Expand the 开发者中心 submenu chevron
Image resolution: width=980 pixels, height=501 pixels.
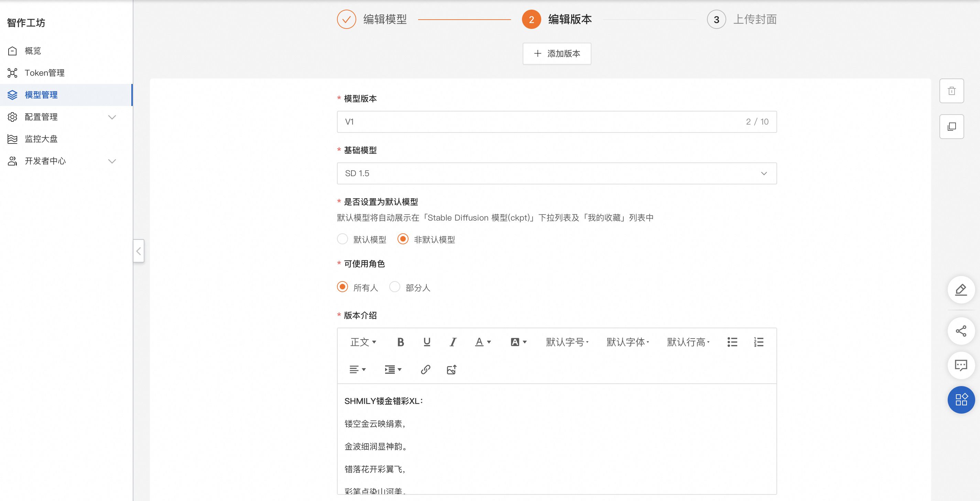click(112, 161)
